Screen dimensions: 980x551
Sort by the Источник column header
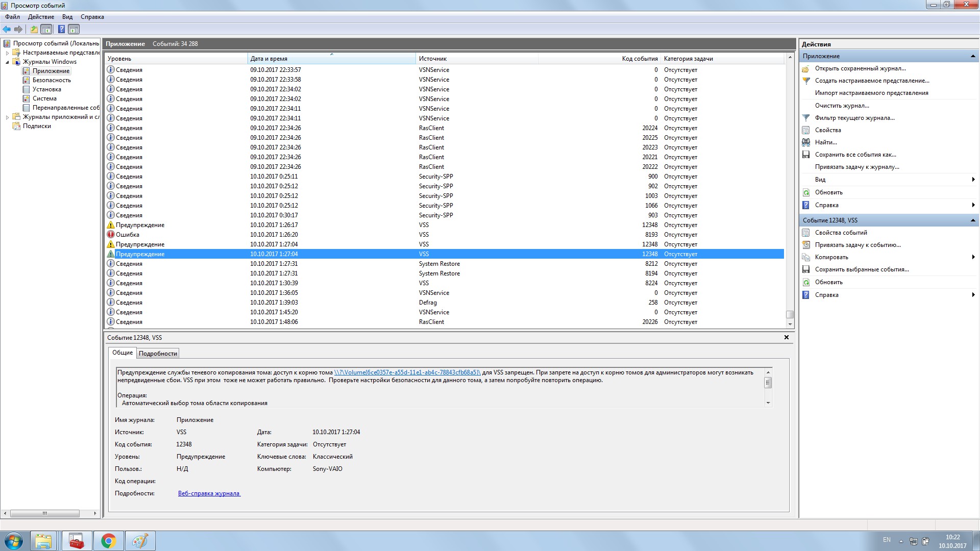coord(432,59)
